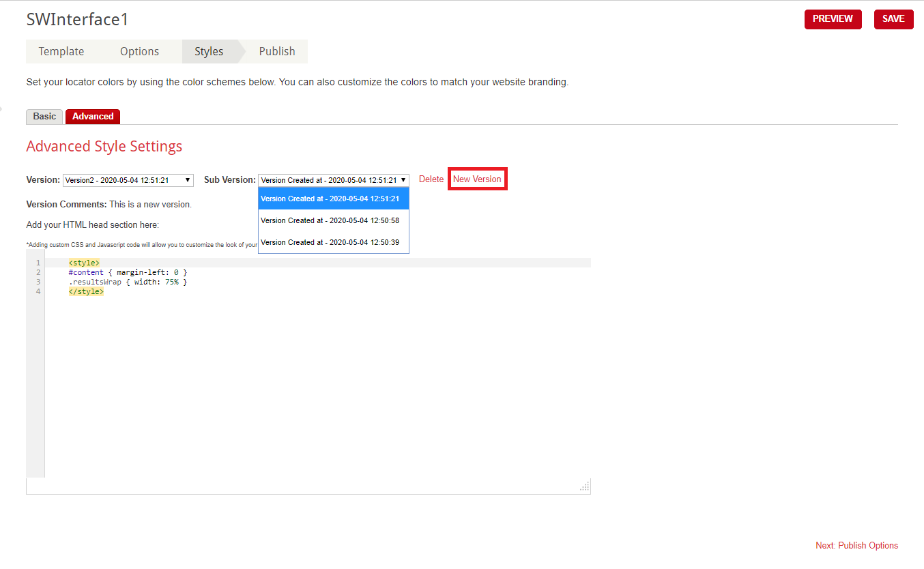Collapse the Sub Version dropdown
Viewport: 924px width, 569px height.
point(334,180)
